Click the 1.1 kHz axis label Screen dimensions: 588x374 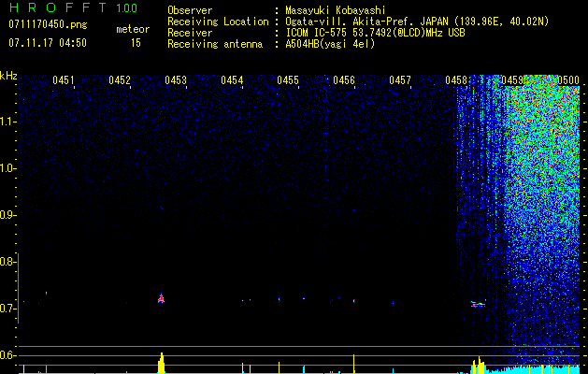7,122
